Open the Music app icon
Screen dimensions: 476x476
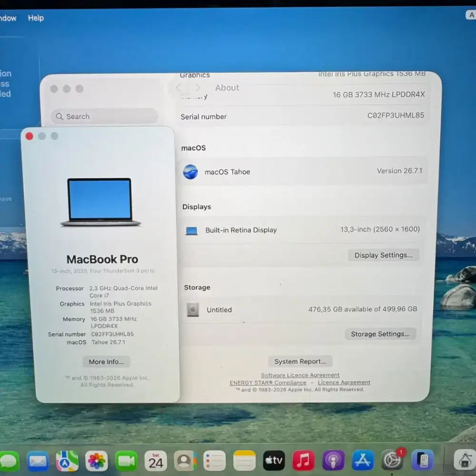pyautogui.click(x=303, y=460)
